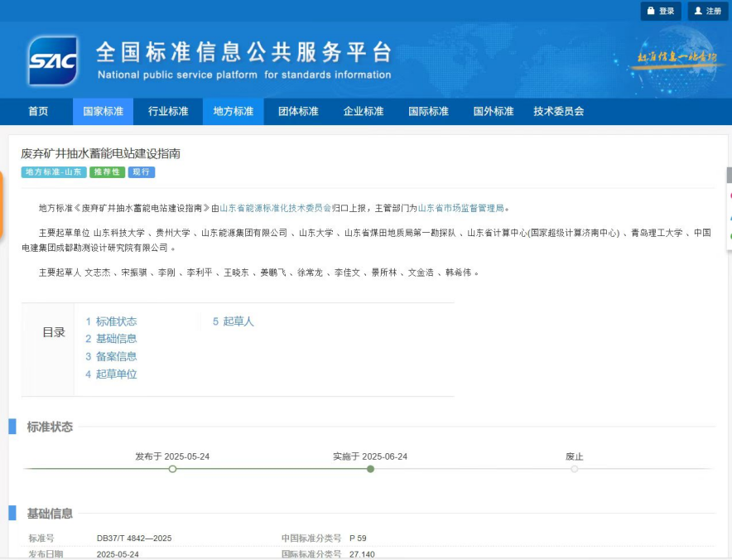Click the orange tab on left edge

(2, 205)
